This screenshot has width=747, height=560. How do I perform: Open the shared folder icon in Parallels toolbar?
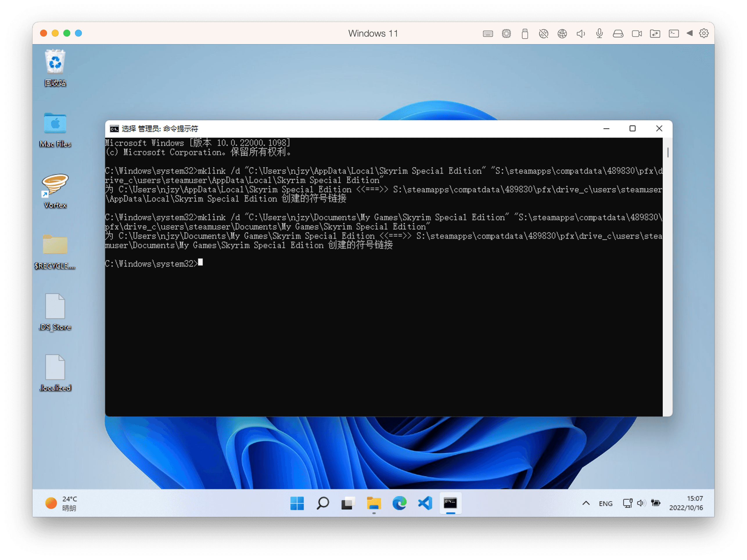[655, 33]
